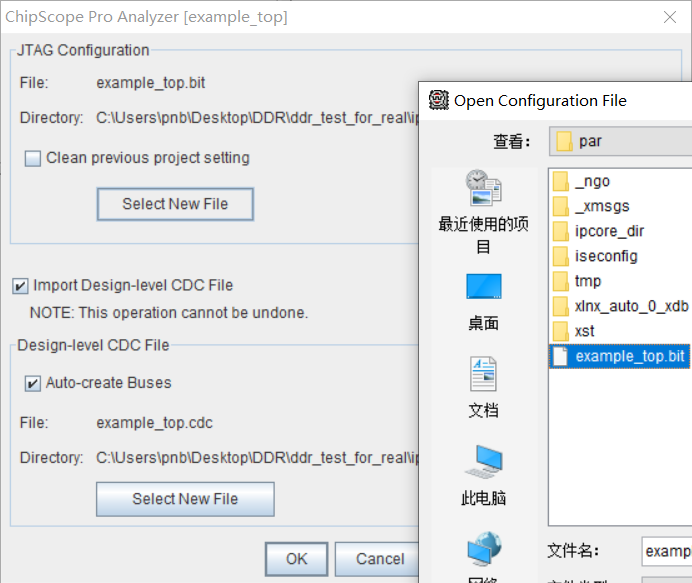Select the iseconfig folder
Screen dimensions: 692x583
pyautogui.click(x=595, y=256)
